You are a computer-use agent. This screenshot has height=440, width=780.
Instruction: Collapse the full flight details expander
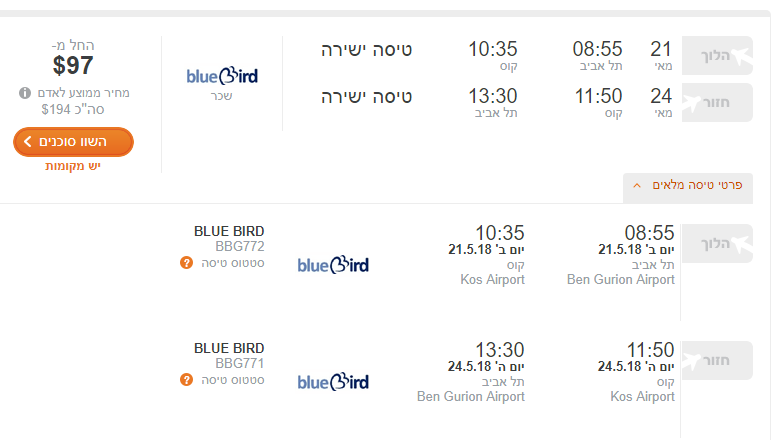tap(687, 187)
